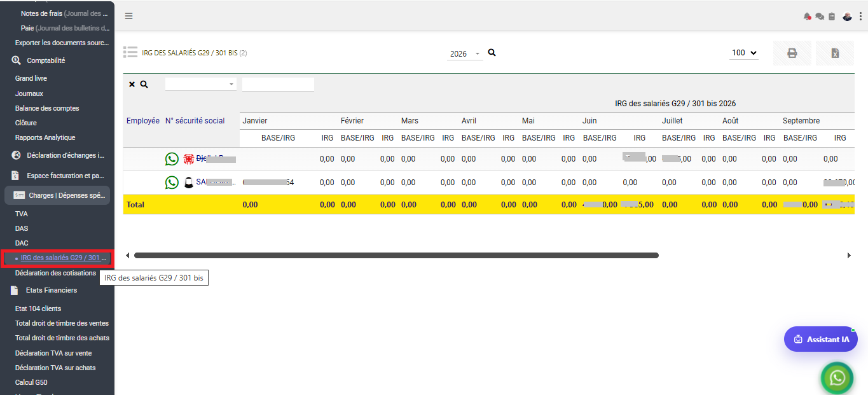Click the horizontal scrollbar thumb under the table
868x395 pixels.
pos(396,255)
